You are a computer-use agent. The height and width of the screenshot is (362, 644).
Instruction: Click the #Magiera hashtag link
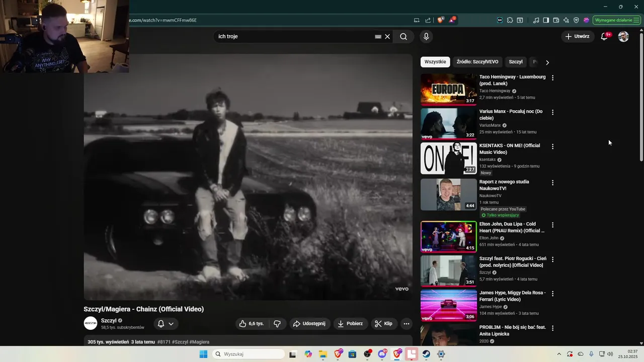(x=199, y=342)
